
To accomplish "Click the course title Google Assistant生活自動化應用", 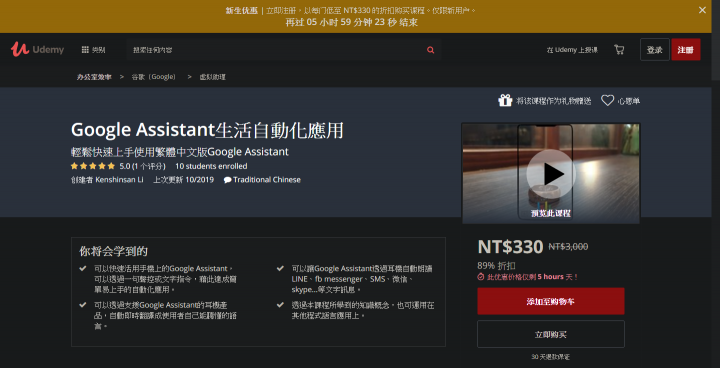I will pos(207,130).
